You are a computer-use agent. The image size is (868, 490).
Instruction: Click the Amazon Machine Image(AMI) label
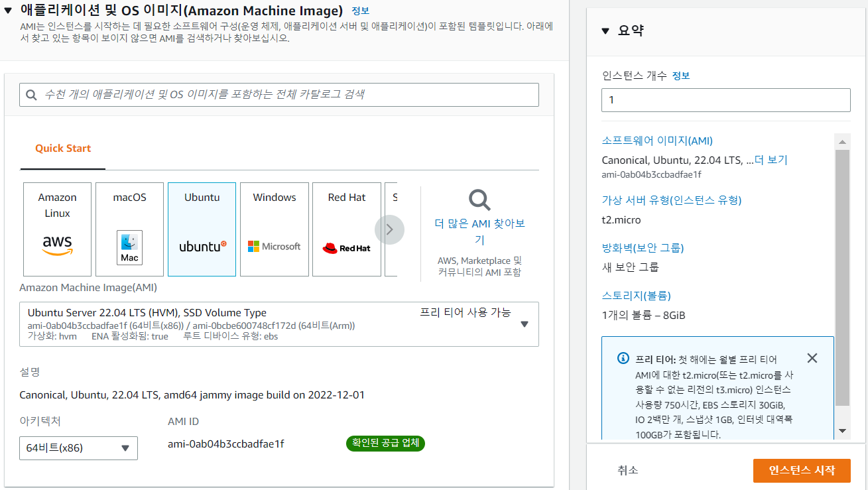(x=88, y=288)
